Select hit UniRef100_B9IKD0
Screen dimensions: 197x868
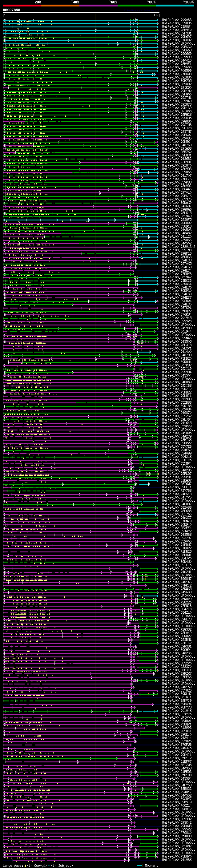pos(177,88)
